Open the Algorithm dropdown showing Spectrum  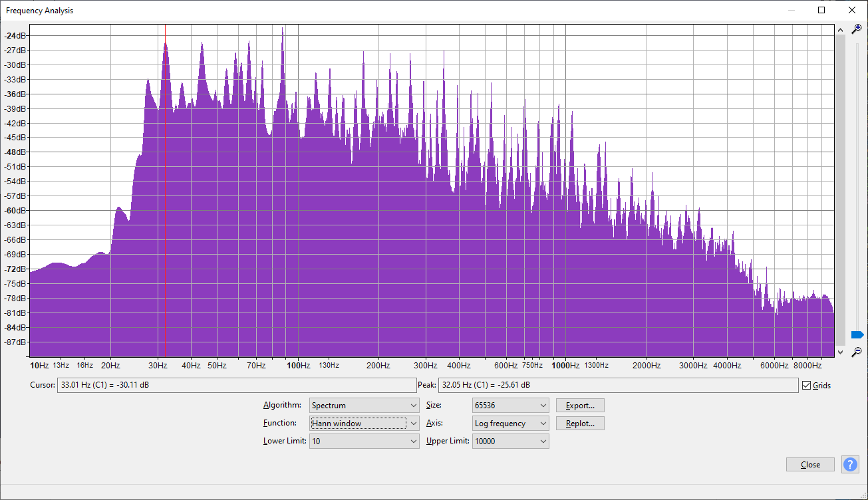tap(364, 406)
